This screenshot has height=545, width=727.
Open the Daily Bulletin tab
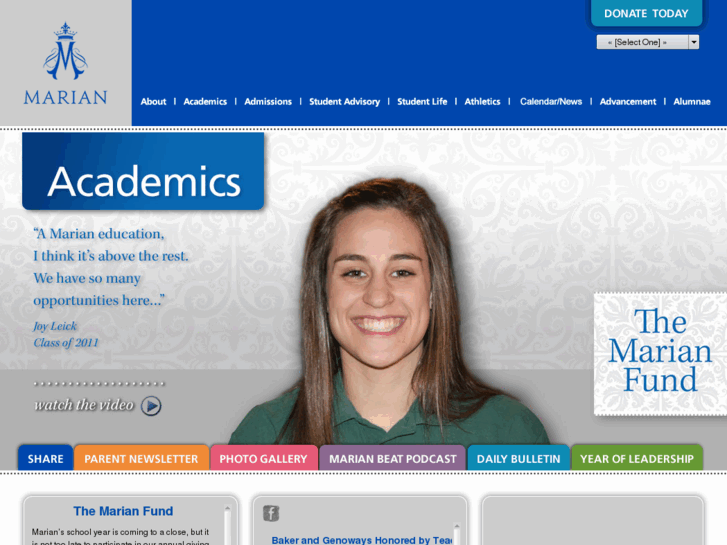(x=518, y=458)
